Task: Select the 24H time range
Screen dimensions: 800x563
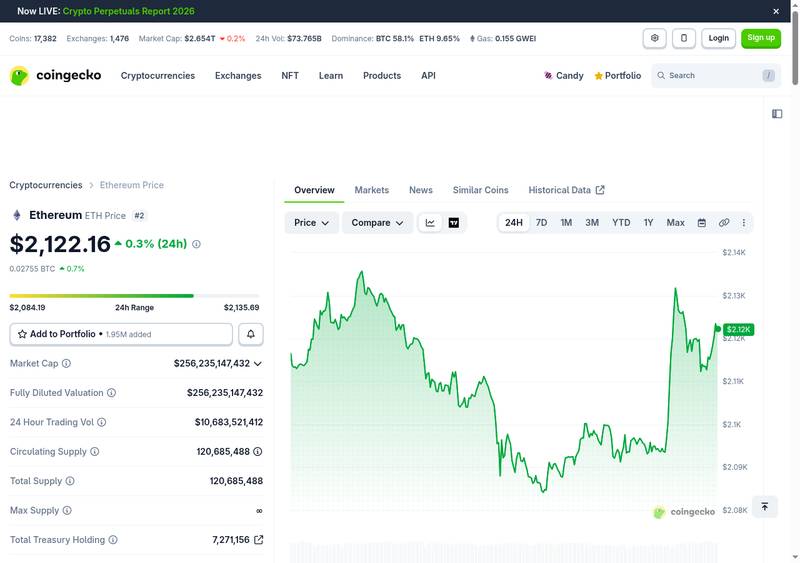Action: point(513,223)
